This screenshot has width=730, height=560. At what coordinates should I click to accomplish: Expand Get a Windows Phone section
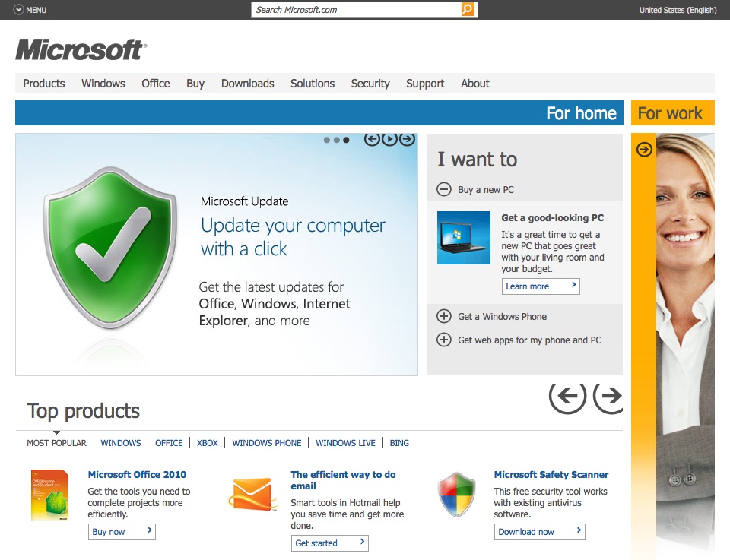(x=492, y=316)
